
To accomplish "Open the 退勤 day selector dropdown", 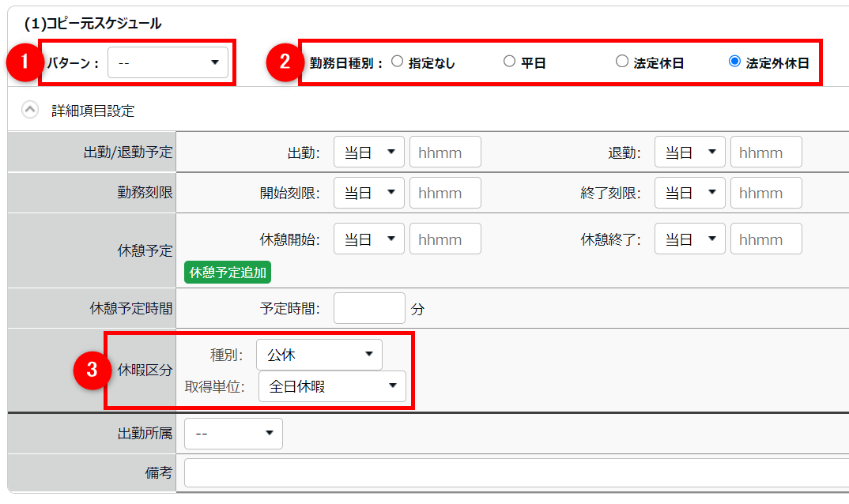I will (x=689, y=152).
